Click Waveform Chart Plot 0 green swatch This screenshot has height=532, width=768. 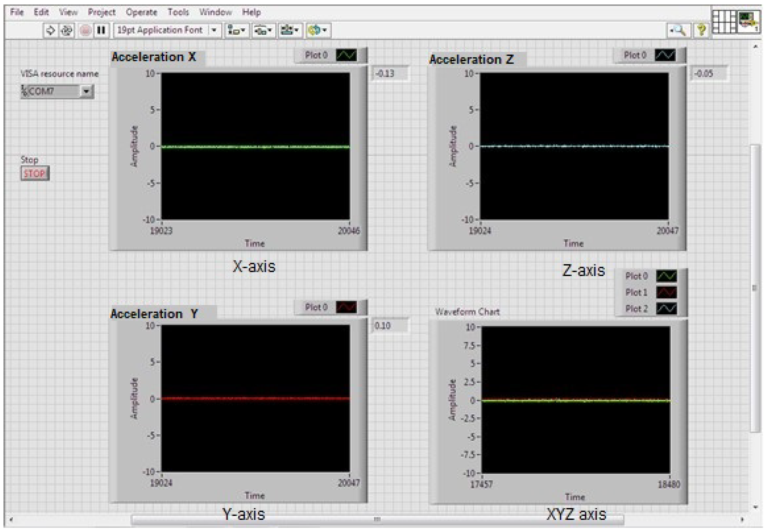point(666,276)
